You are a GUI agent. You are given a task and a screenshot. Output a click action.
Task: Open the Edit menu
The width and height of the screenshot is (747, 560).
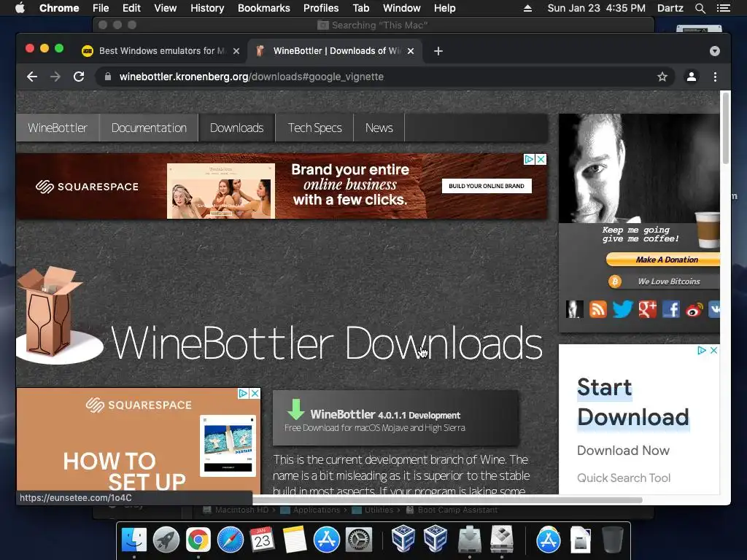(x=131, y=8)
